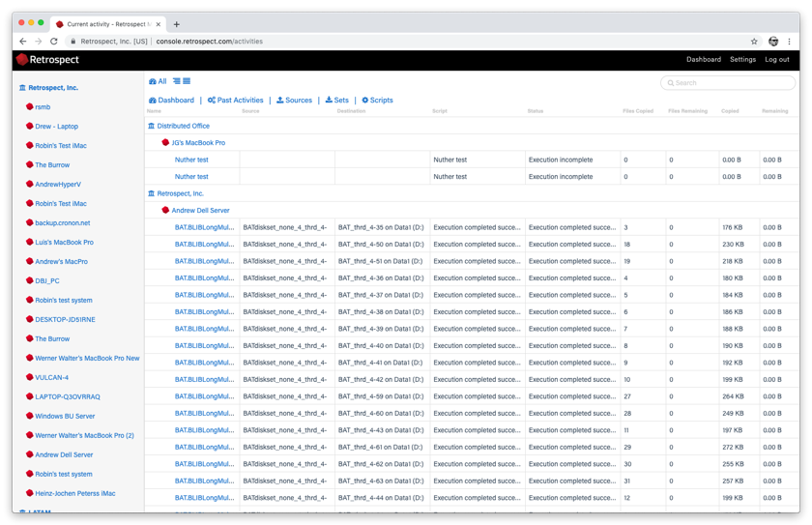This screenshot has width=812, height=525.
Task: Click the Distributed Office building icon
Action: click(x=151, y=126)
